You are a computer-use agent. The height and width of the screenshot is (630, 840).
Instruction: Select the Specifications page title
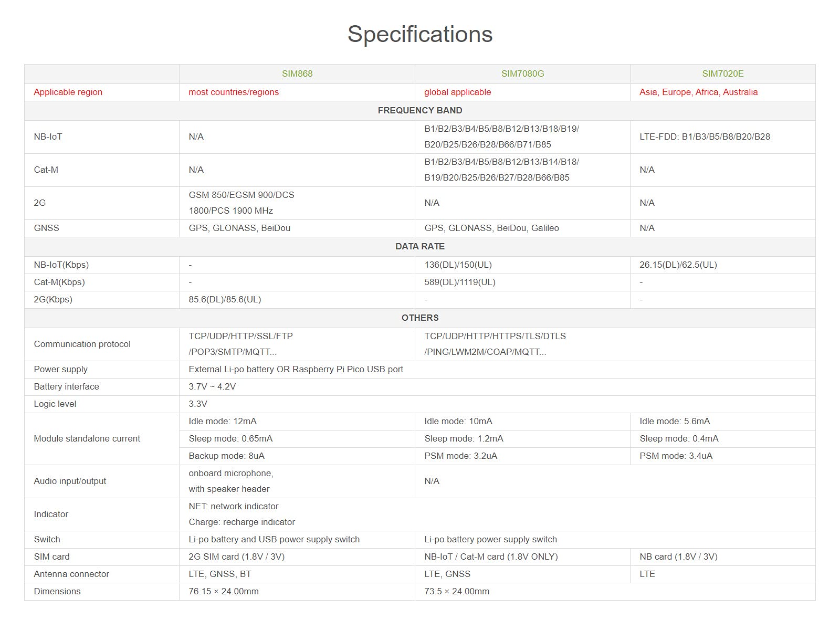pos(420,34)
